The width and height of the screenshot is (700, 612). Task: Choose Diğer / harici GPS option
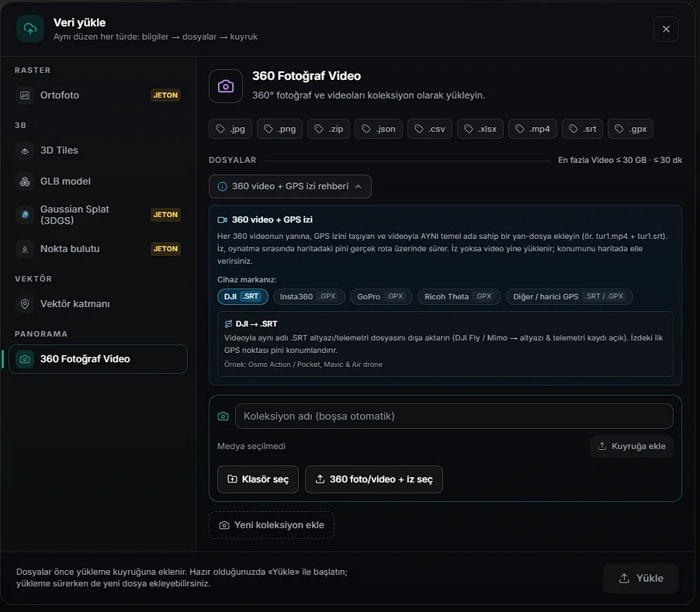[x=569, y=296]
